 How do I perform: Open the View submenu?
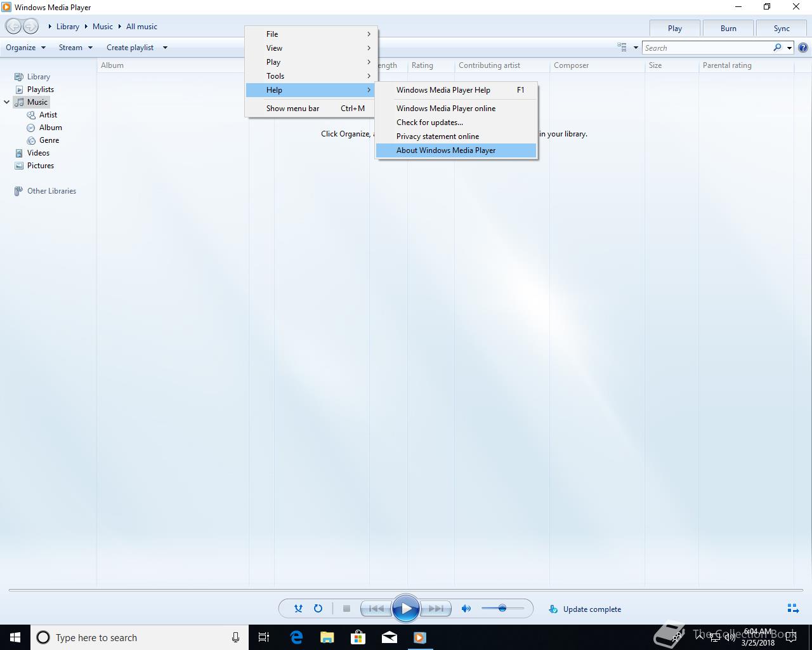click(311, 48)
